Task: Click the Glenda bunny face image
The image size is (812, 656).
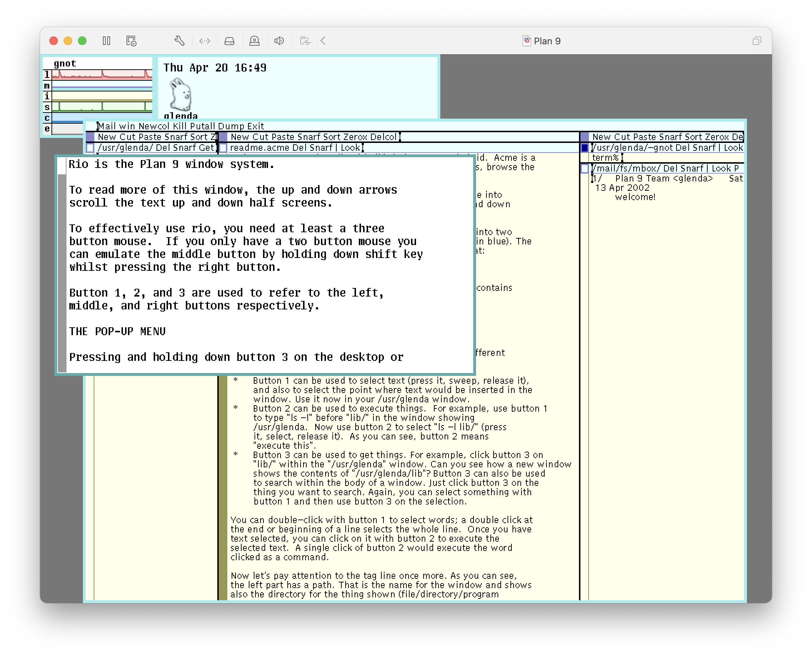Action: (x=181, y=94)
